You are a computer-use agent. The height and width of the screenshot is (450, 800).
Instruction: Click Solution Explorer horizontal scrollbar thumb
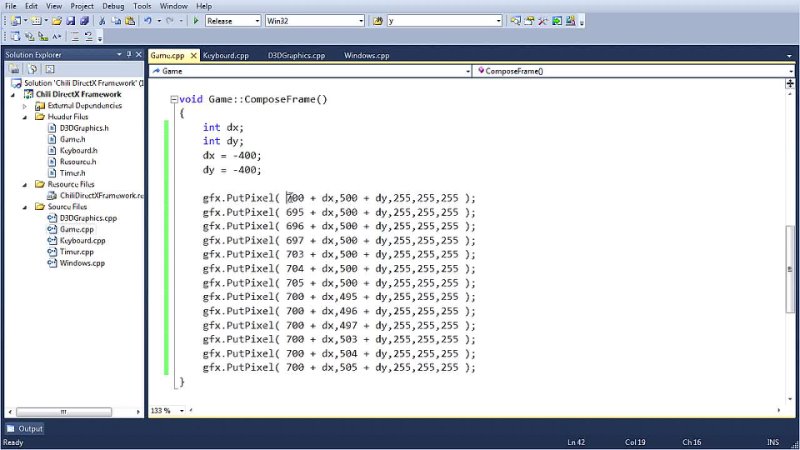pyautogui.click(x=64, y=411)
